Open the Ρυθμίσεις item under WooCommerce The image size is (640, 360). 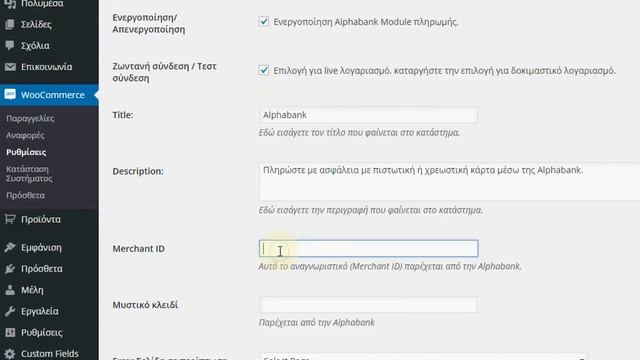click(x=26, y=152)
